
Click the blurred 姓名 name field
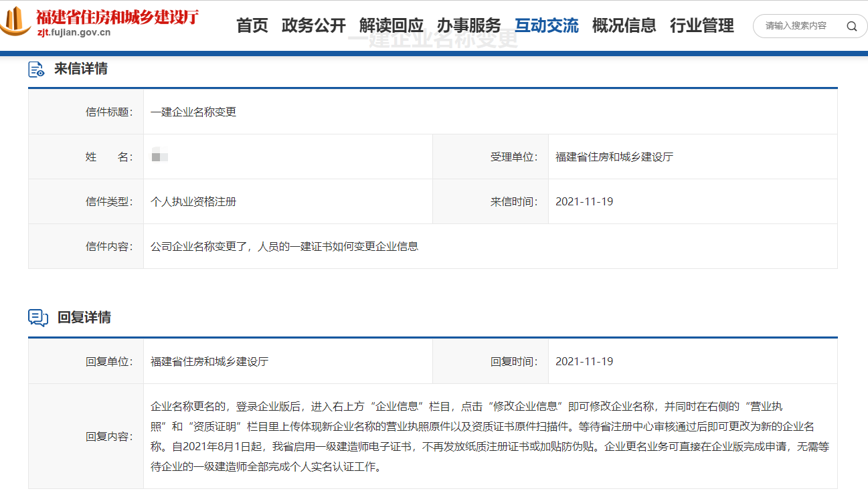pos(158,157)
